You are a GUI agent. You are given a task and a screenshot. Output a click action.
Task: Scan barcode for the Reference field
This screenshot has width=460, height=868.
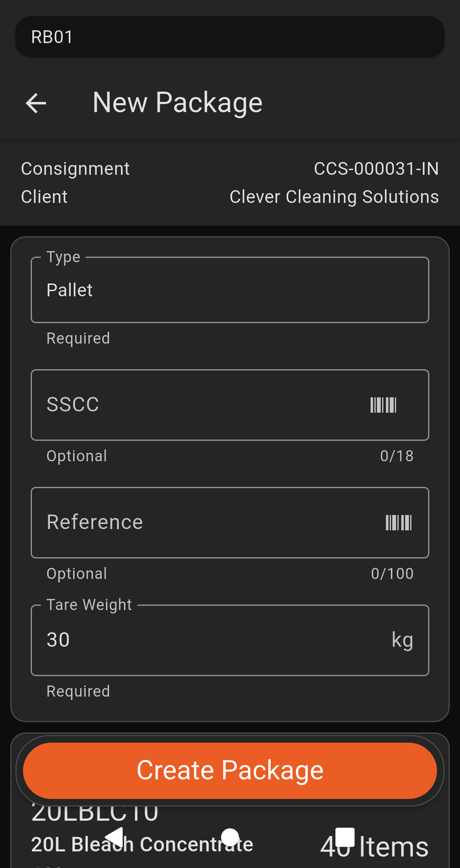click(x=399, y=523)
